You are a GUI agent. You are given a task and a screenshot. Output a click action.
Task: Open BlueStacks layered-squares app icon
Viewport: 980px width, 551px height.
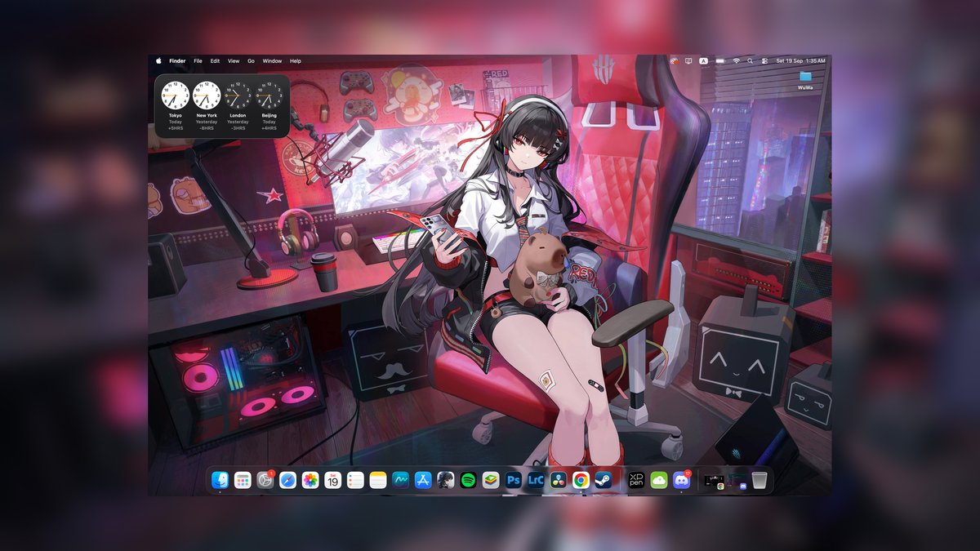490,480
